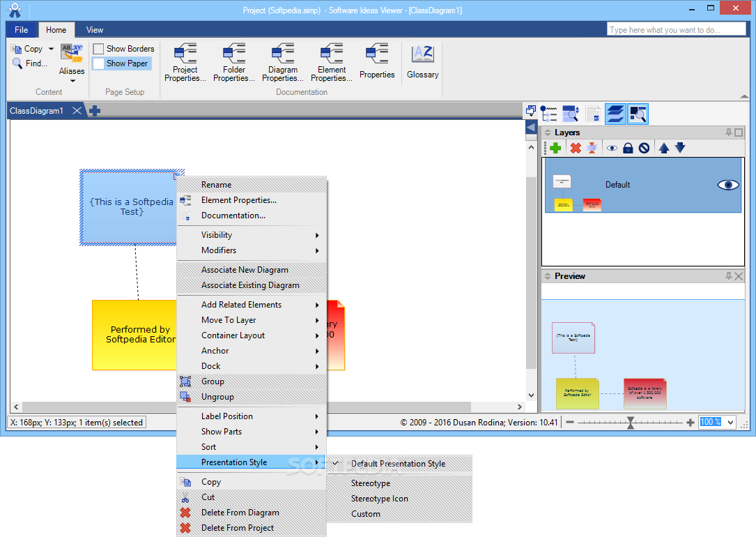Expand the Container Layout submenu

pyautogui.click(x=252, y=335)
